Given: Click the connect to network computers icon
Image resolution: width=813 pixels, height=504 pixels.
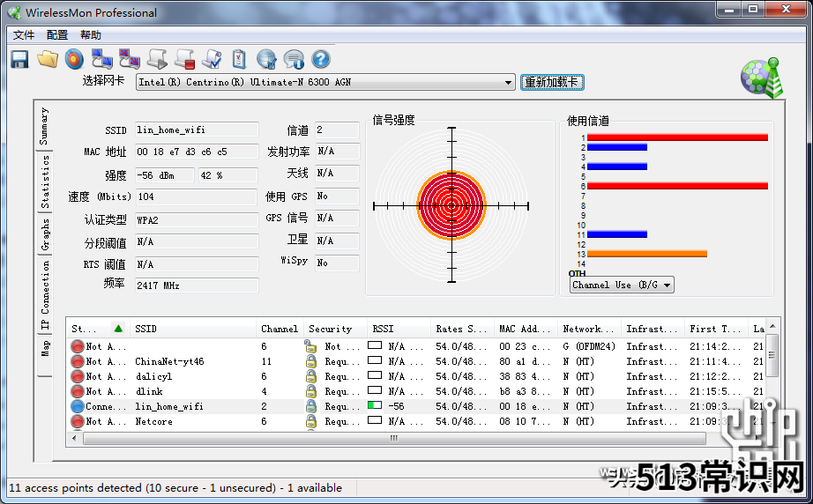Looking at the screenshot, I should (x=101, y=60).
